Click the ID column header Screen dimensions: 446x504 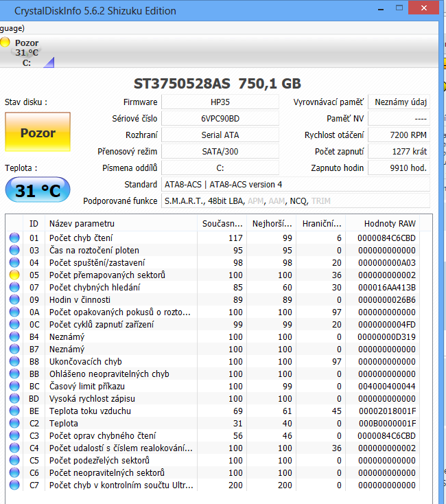[34, 223]
